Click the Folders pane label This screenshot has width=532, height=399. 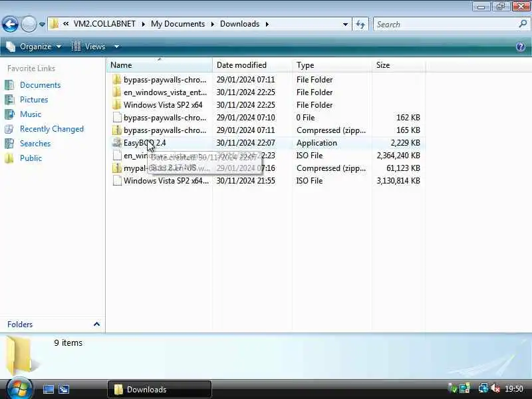coord(20,325)
